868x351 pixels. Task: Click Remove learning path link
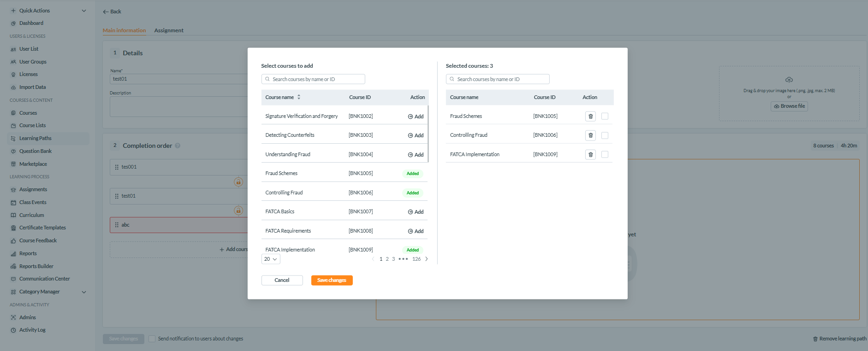tap(839, 339)
